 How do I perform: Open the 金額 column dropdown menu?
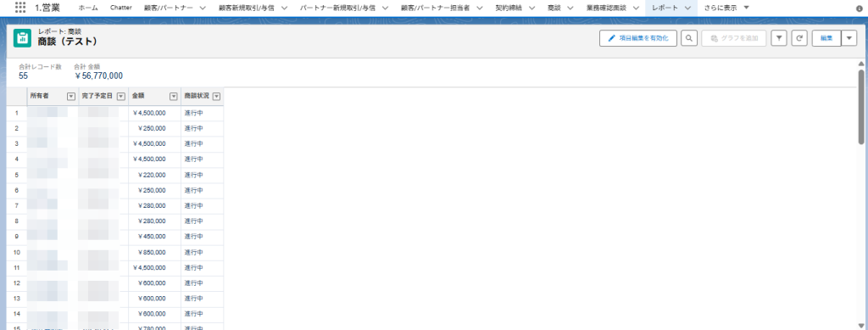[173, 97]
